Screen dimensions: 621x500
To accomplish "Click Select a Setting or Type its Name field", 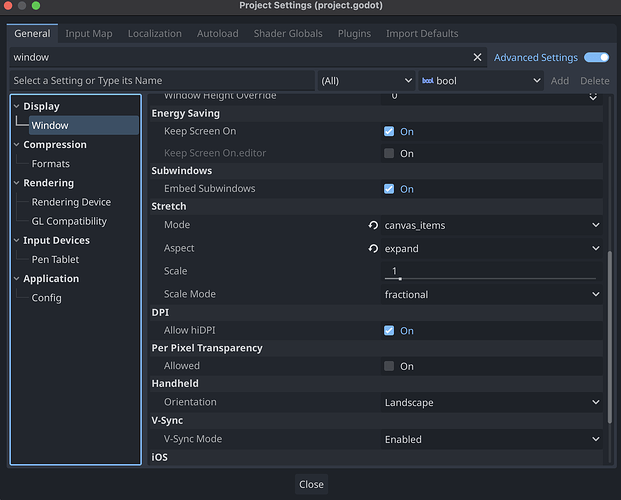I will click(162, 81).
